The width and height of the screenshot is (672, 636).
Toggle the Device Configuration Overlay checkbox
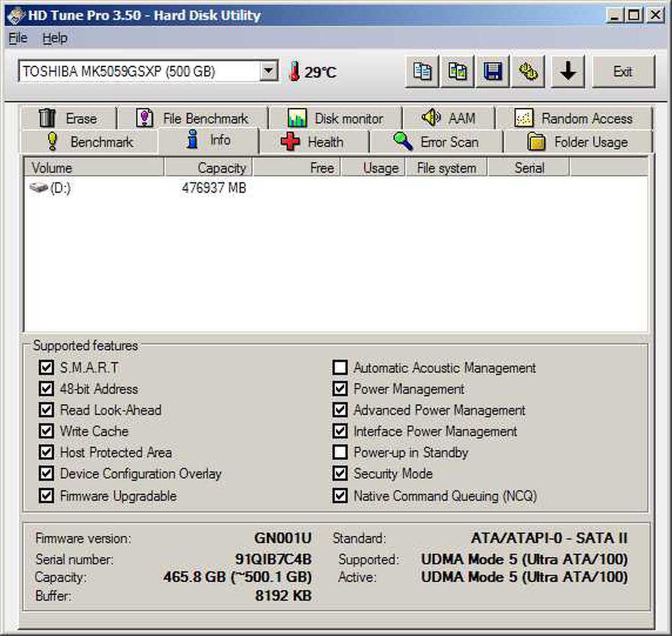point(47,473)
